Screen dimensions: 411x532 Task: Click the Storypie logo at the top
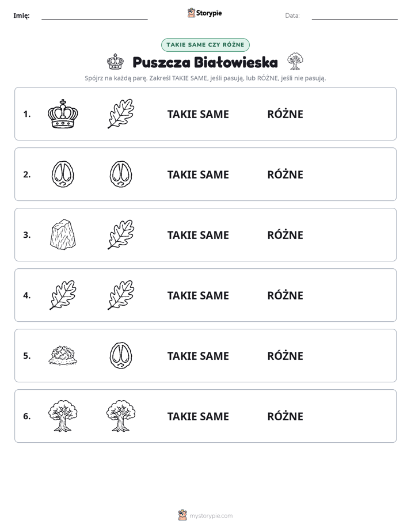click(x=205, y=13)
